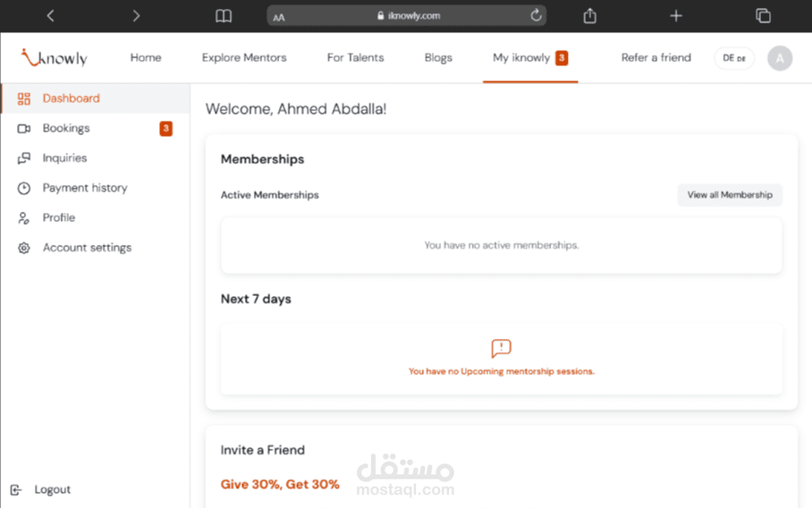Click the iknowly logo
This screenshot has height=508, width=812.
click(55, 58)
